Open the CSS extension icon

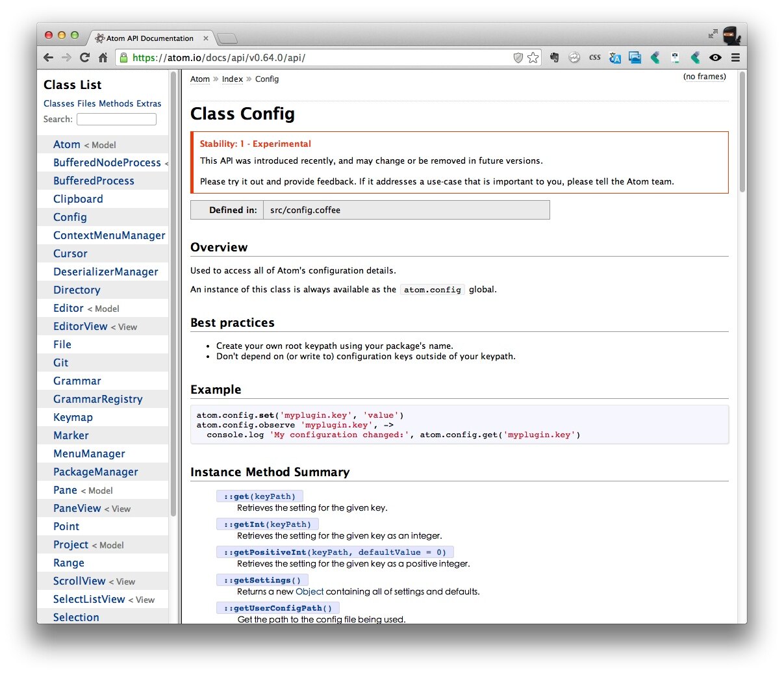pos(594,57)
